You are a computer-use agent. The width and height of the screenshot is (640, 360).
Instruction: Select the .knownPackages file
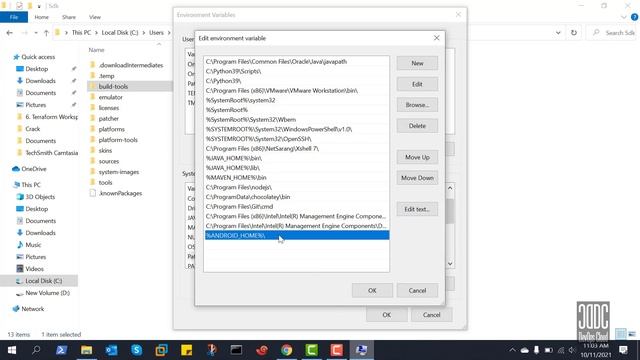point(120,193)
